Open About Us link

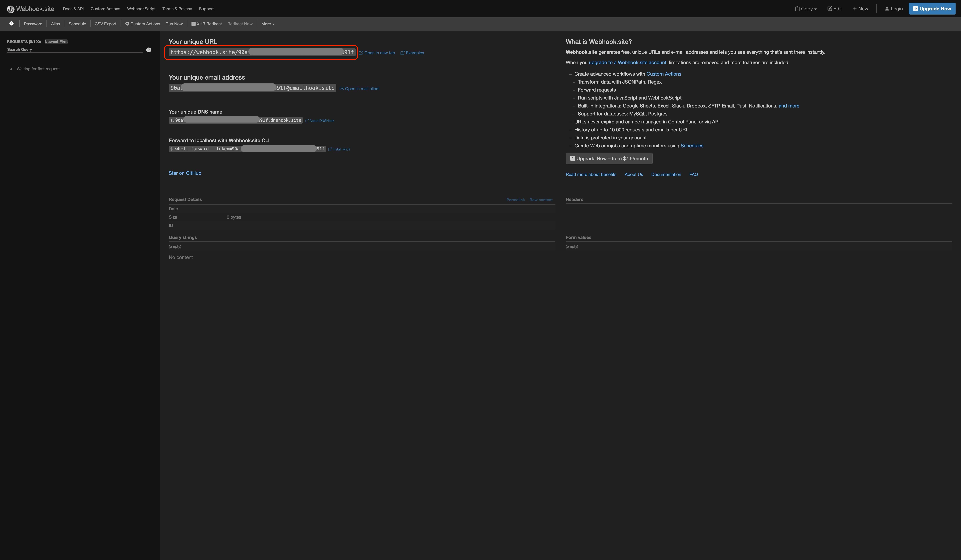[x=633, y=175]
